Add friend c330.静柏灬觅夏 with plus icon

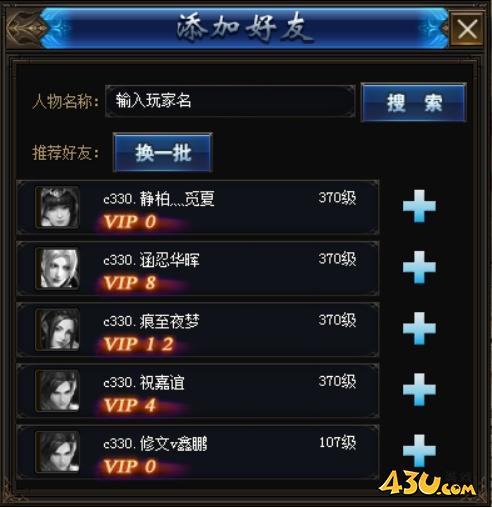click(x=419, y=206)
